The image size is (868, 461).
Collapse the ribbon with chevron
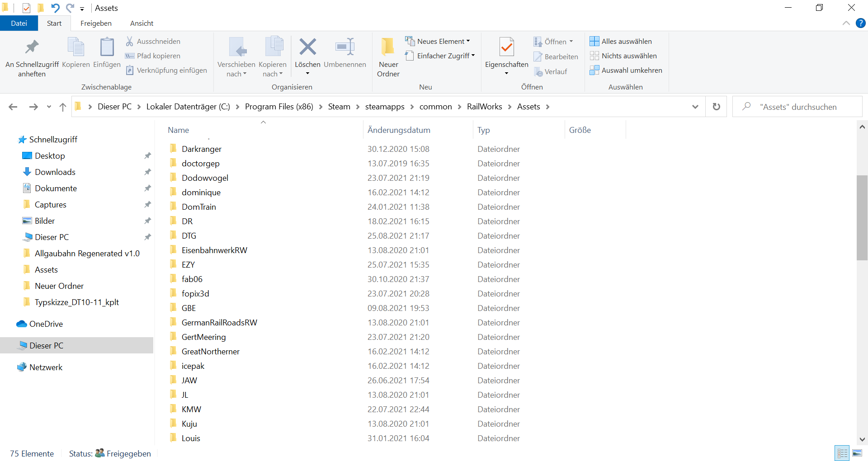point(846,23)
